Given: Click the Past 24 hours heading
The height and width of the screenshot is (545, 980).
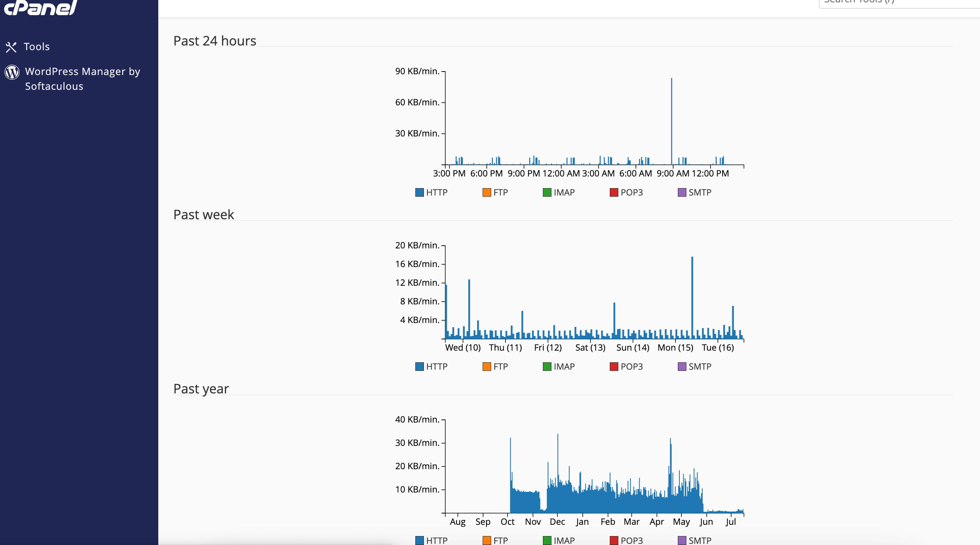Looking at the screenshot, I should [x=215, y=41].
